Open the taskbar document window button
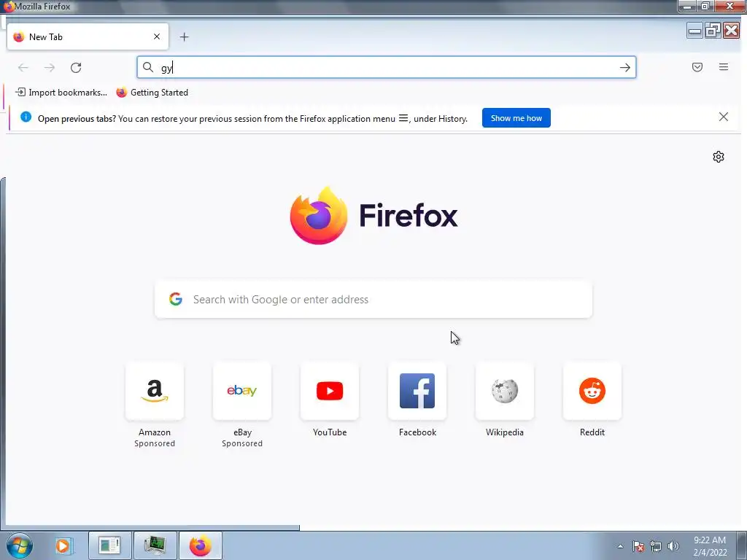The image size is (747, 560). [109, 545]
